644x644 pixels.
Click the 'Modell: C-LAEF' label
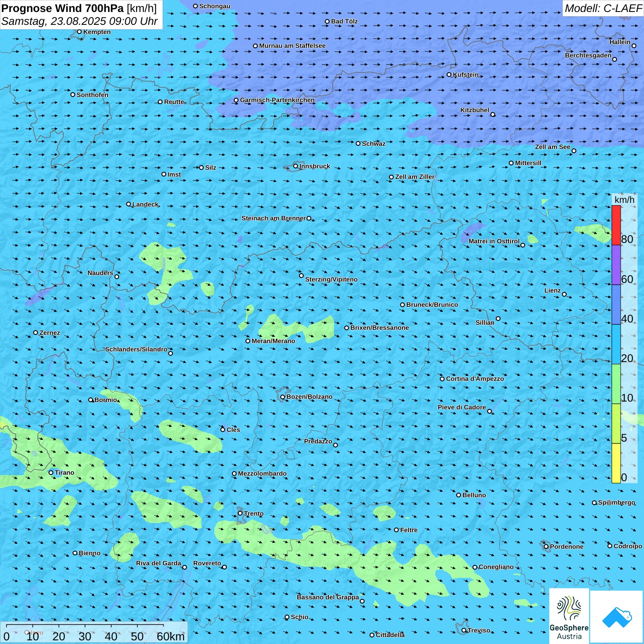tap(603, 8)
